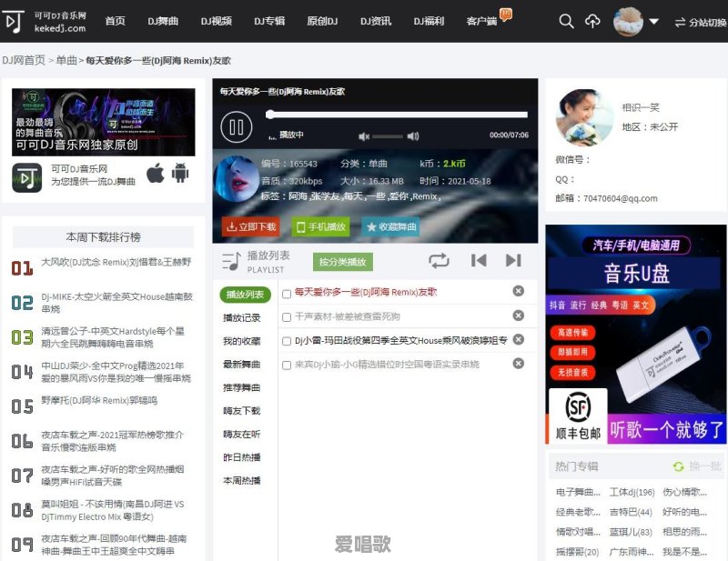Open the search magnifier icon
Image resolution: width=728 pixels, height=561 pixels.
click(x=566, y=21)
